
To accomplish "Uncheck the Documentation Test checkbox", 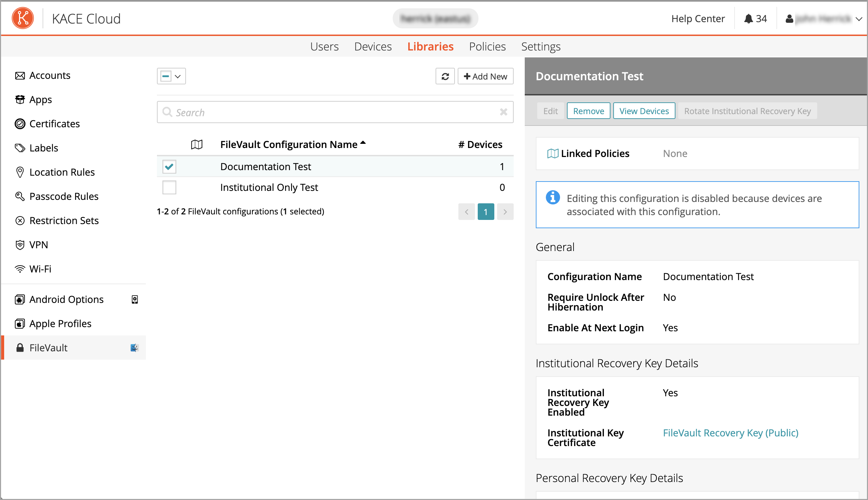I will (169, 167).
